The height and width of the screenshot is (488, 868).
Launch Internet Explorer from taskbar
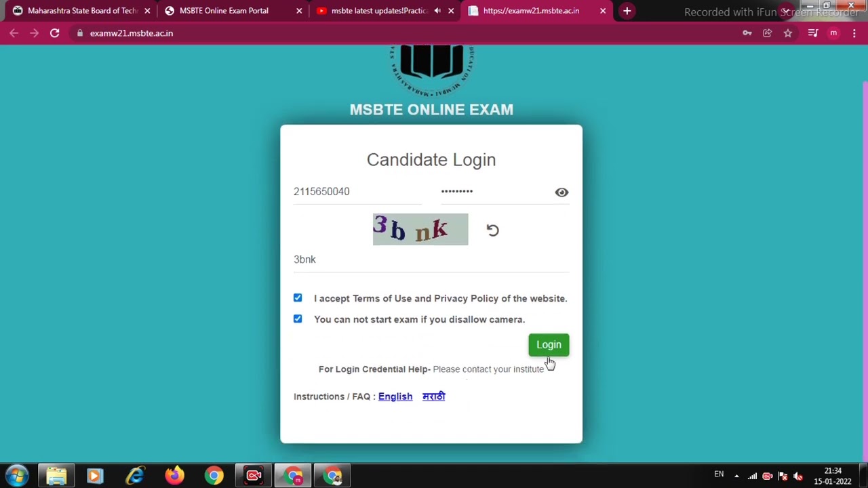coord(135,476)
